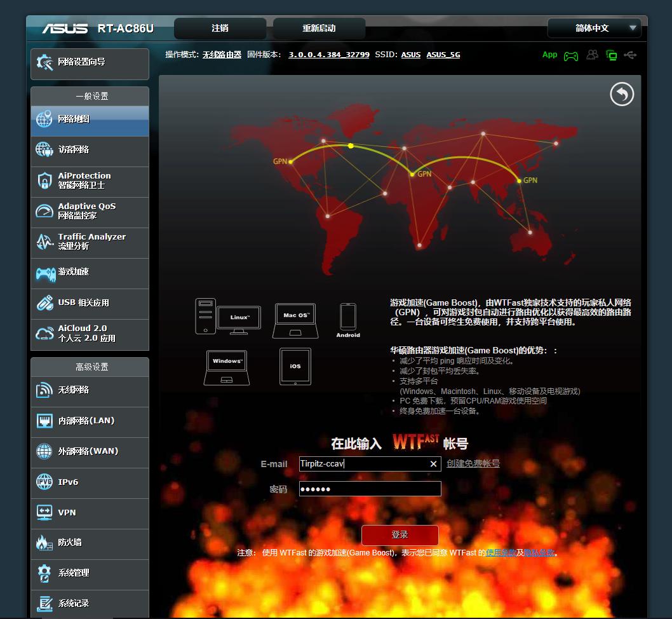Focus the 密码 password input field
This screenshot has width=672, height=619.
pyautogui.click(x=370, y=489)
